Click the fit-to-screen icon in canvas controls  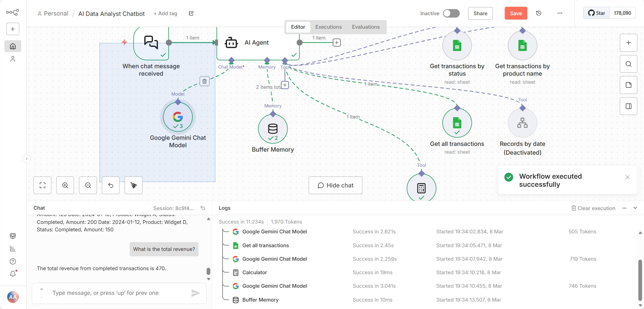click(x=42, y=185)
